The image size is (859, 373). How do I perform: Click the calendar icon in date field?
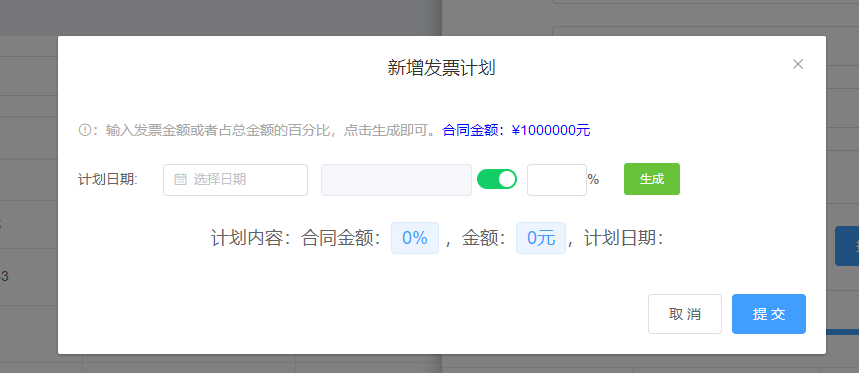(180, 180)
